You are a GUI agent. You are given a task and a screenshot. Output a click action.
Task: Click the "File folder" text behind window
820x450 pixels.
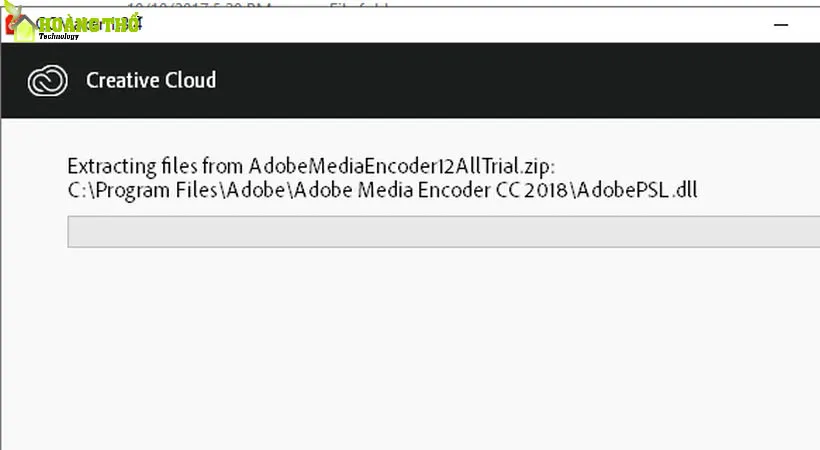point(362,5)
